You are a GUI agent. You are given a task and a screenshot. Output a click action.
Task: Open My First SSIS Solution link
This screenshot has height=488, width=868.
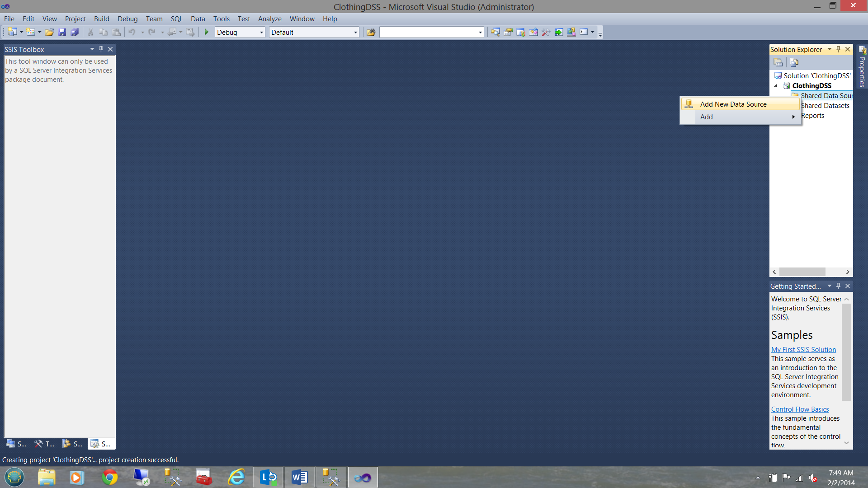(x=803, y=349)
